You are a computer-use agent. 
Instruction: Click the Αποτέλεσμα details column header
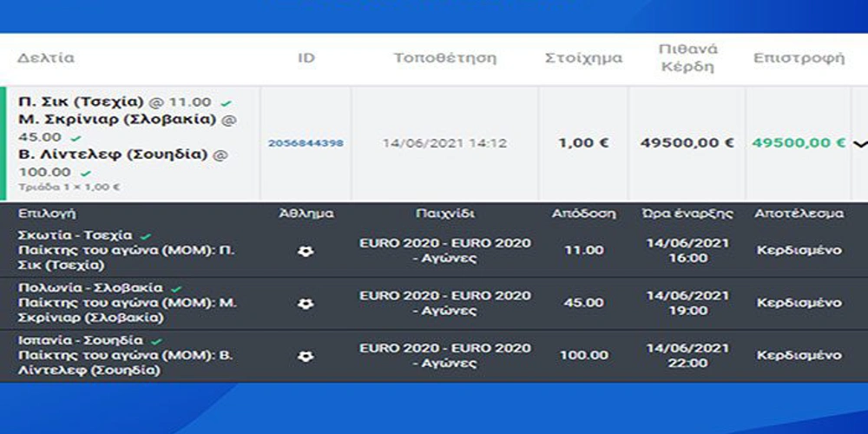click(799, 214)
